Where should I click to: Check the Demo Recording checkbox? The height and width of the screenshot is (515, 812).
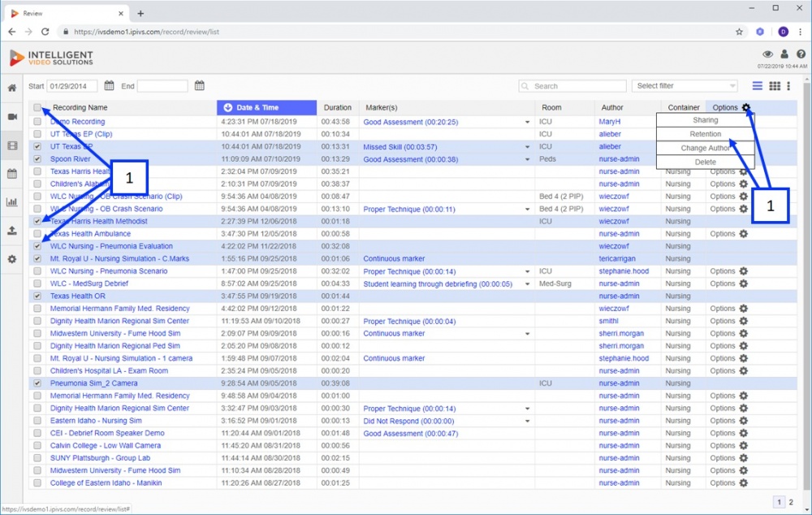click(x=37, y=121)
